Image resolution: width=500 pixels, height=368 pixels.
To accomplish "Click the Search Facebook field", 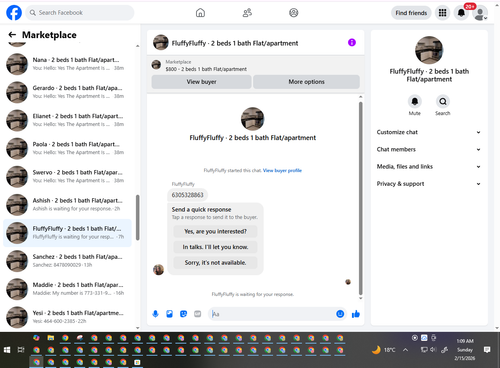I will [x=80, y=13].
